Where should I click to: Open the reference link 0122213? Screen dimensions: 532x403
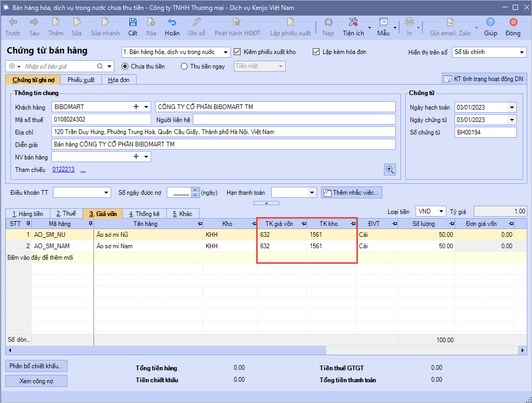63,169
